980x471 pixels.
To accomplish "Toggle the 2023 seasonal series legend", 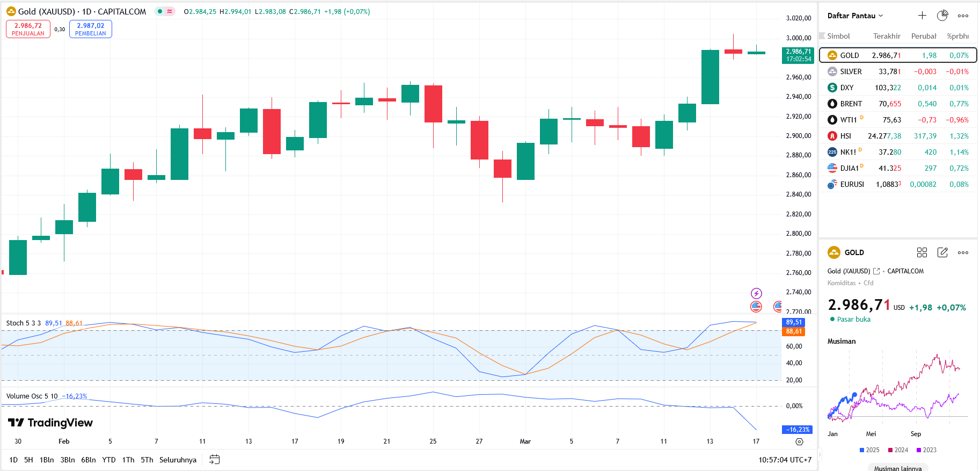I will click(x=926, y=450).
